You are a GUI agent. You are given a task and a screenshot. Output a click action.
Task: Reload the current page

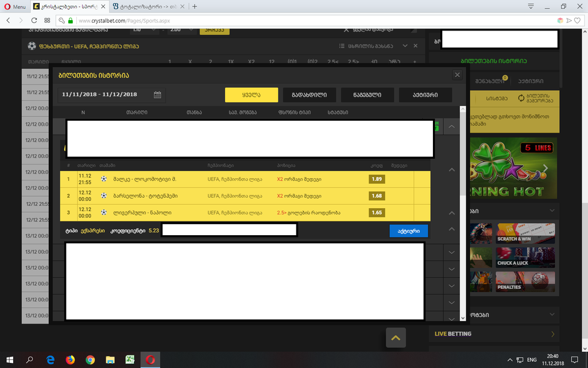pyautogui.click(x=34, y=20)
